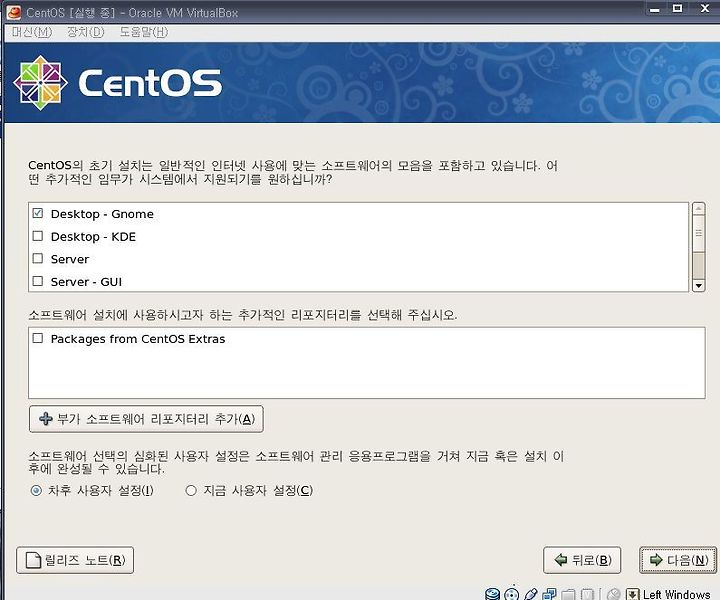
Task: Enable Packages from CentOS Extras repository
Action: click(x=38, y=338)
